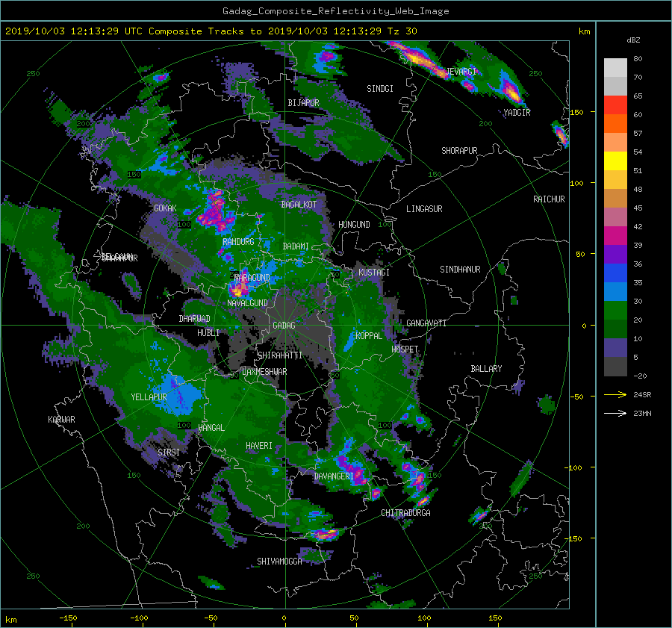This screenshot has width=672, height=628.
Task: Click the Gadag_Composite_Reflectivity_Web_Image title
Action: pyautogui.click(x=335, y=11)
